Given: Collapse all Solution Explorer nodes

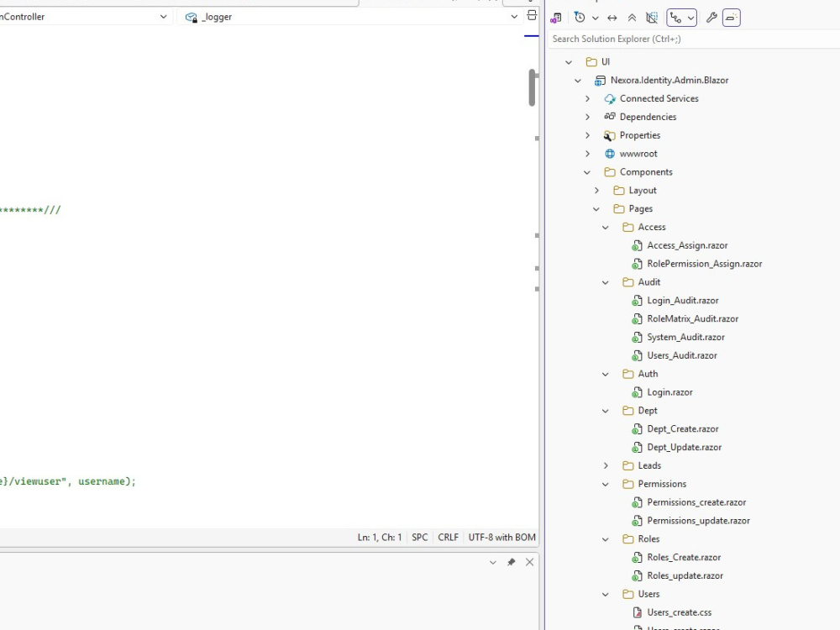Looking at the screenshot, I should click(633, 18).
